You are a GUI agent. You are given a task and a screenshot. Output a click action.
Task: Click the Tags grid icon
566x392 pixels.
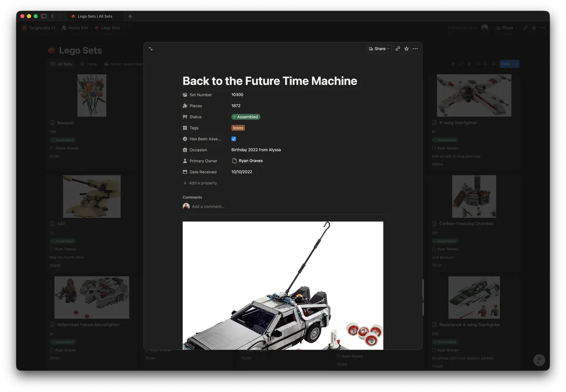185,128
